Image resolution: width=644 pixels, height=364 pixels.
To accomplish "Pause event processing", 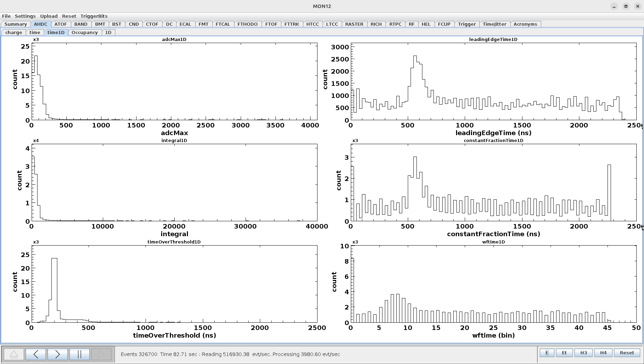I will coord(80,354).
